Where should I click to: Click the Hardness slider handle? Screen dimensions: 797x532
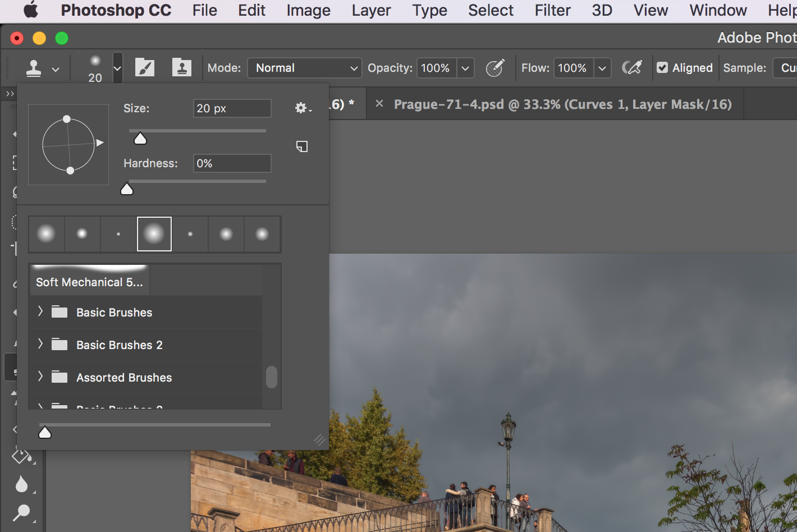127,189
